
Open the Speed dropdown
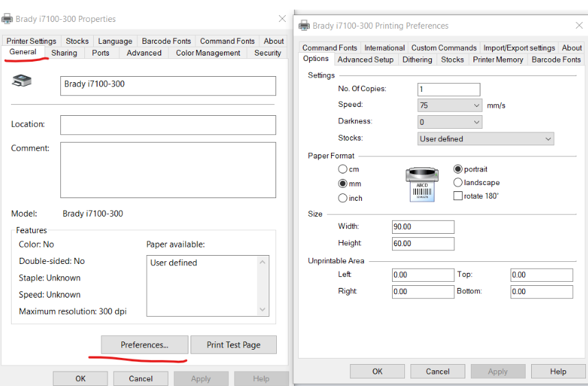pos(450,106)
